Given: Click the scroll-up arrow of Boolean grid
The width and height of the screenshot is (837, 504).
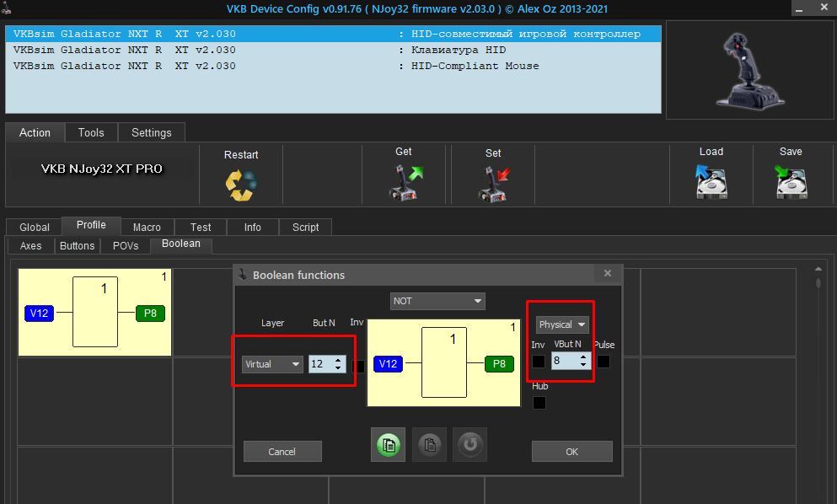Looking at the screenshot, I should coord(818,269).
